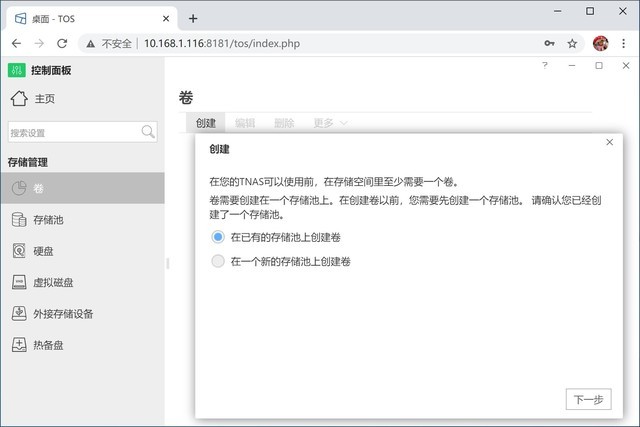The image size is (640, 427).
Task: Maximize the control panel inner window
Action: pos(599,65)
